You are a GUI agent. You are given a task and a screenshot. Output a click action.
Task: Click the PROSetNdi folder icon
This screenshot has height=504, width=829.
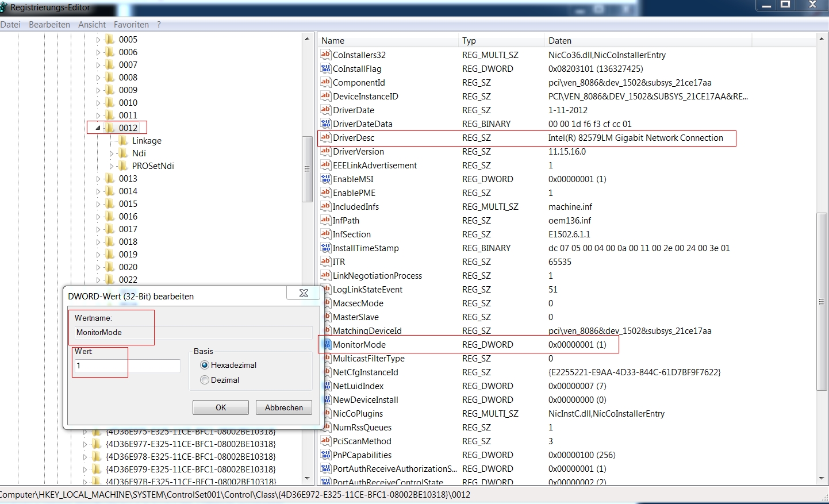(123, 166)
